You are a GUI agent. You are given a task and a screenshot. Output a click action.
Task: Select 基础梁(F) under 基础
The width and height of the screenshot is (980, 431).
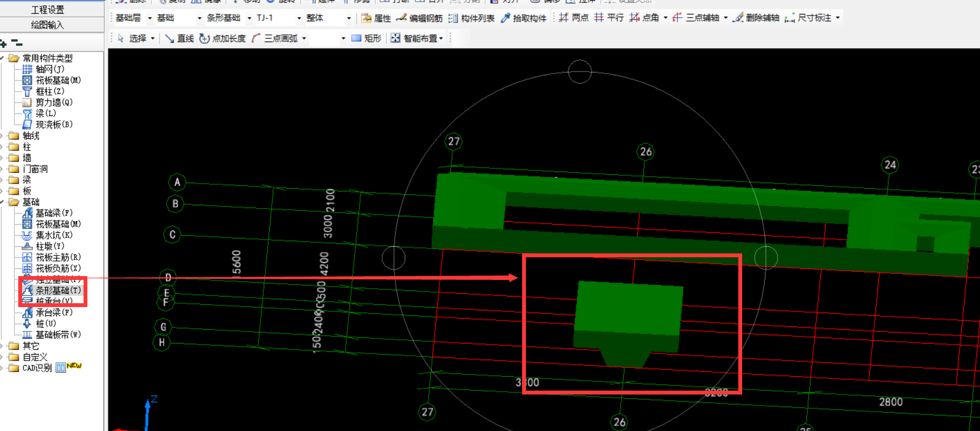tap(48, 213)
